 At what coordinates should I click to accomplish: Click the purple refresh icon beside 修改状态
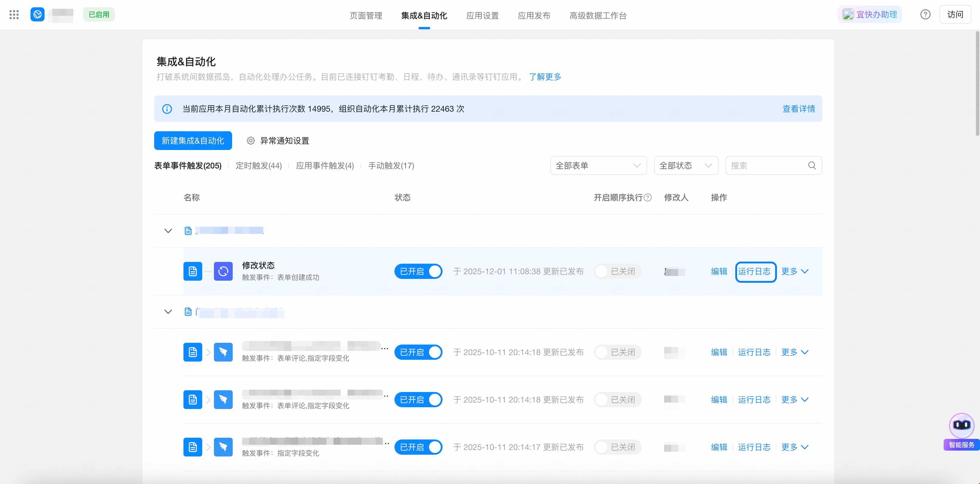click(223, 271)
